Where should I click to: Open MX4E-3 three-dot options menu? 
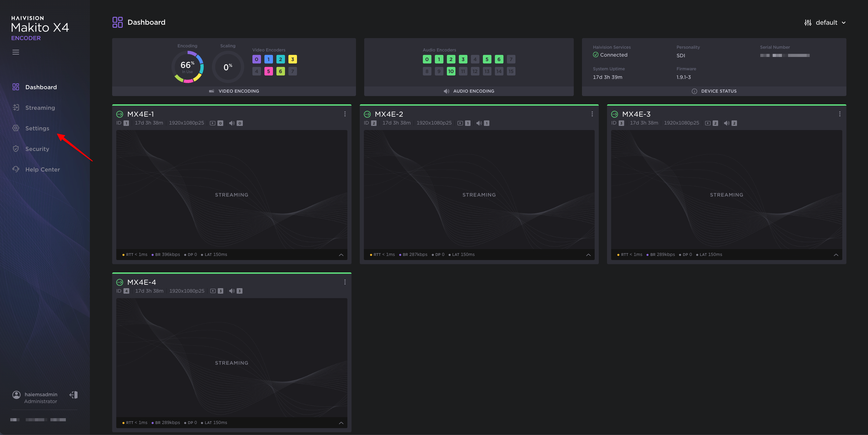pos(840,114)
